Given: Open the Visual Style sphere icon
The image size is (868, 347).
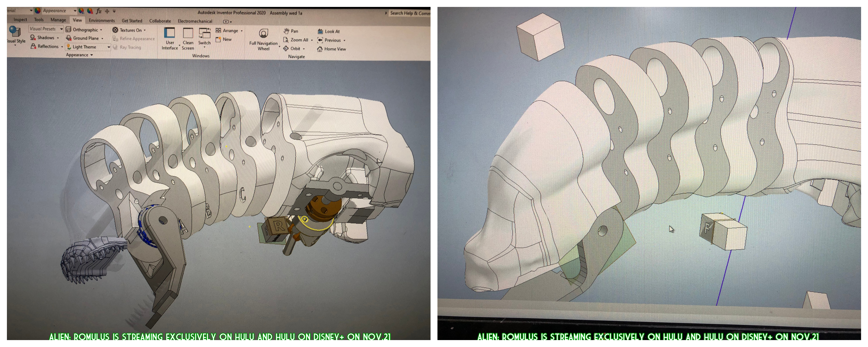Looking at the screenshot, I should 15,31.
